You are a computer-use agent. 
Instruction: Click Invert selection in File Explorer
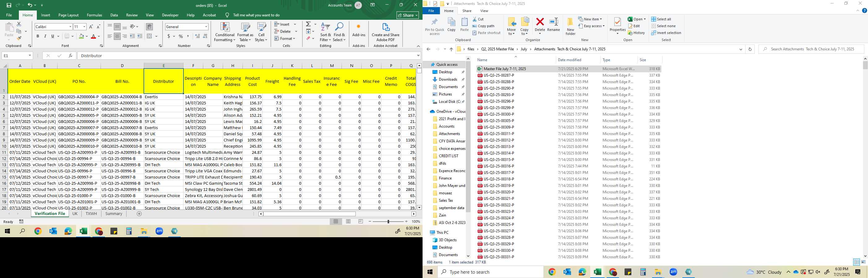pyautogui.click(x=666, y=33)
